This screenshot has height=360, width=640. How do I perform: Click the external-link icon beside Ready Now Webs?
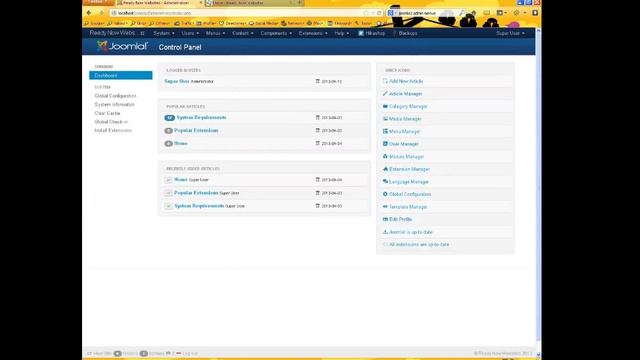[142, 33]
